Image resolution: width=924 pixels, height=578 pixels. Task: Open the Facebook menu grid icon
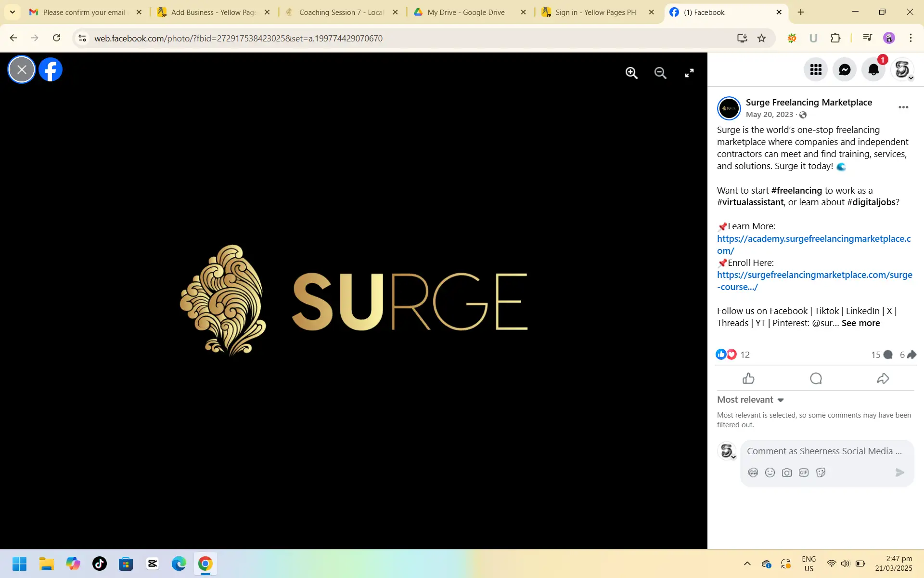[816, 70]
